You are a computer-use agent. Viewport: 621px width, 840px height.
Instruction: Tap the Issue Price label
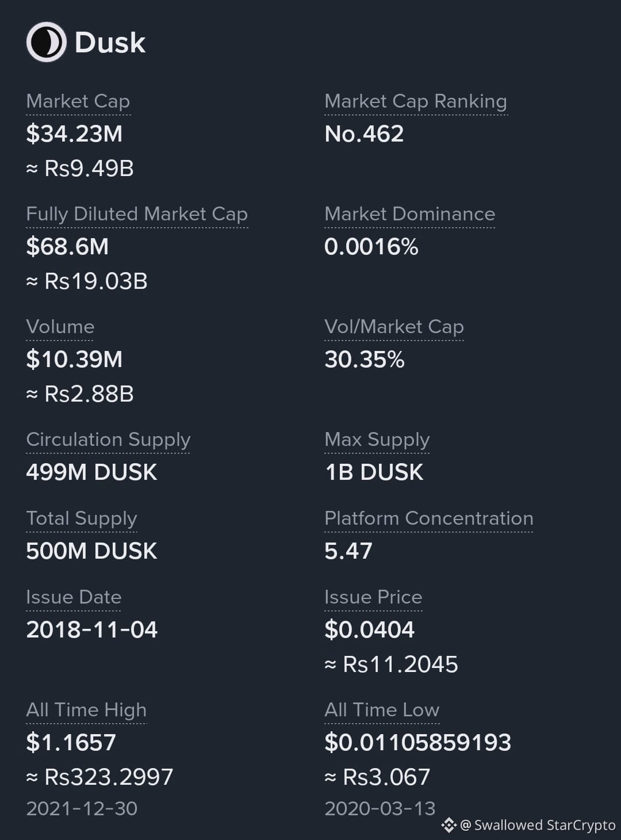[x=373, y=597]
